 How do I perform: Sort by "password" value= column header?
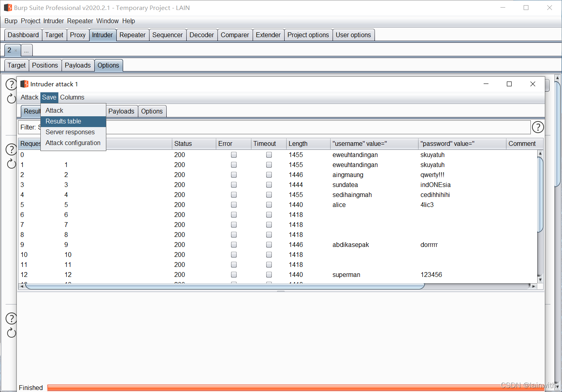point(462,144)
